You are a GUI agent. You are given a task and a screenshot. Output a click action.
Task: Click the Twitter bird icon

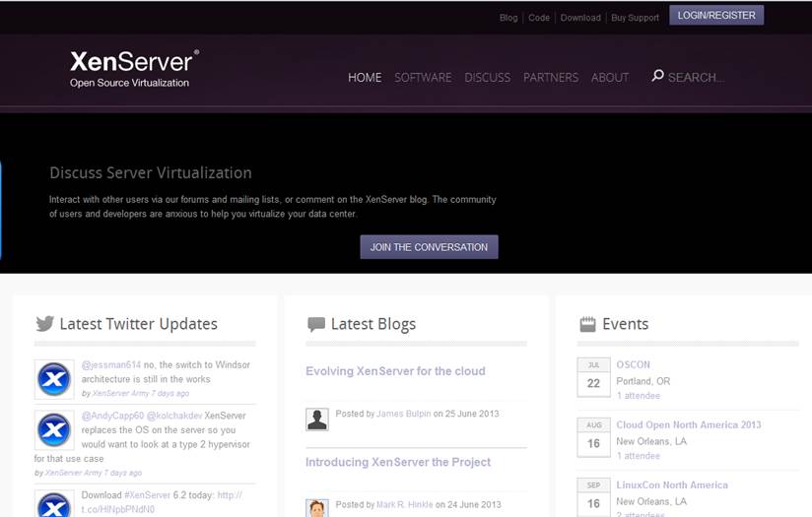(44, 324)
